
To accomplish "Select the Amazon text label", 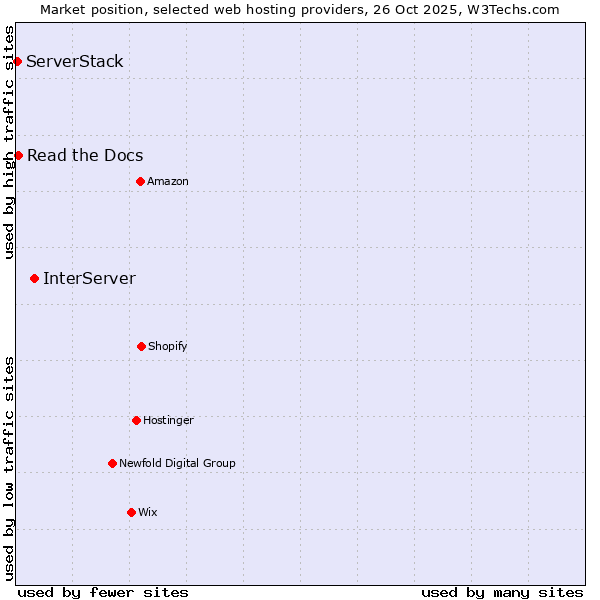I will coord(168,181).
